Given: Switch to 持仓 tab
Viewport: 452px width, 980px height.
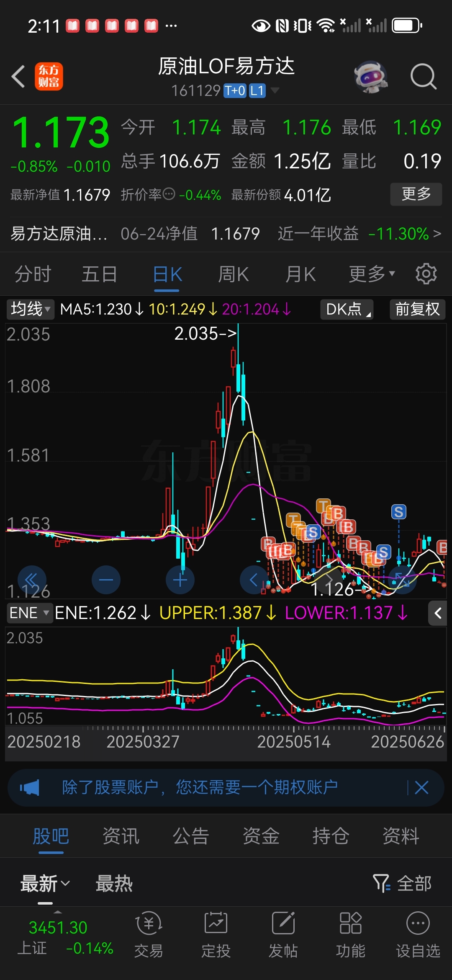Looking at the screenshot, I should point(331,836).
